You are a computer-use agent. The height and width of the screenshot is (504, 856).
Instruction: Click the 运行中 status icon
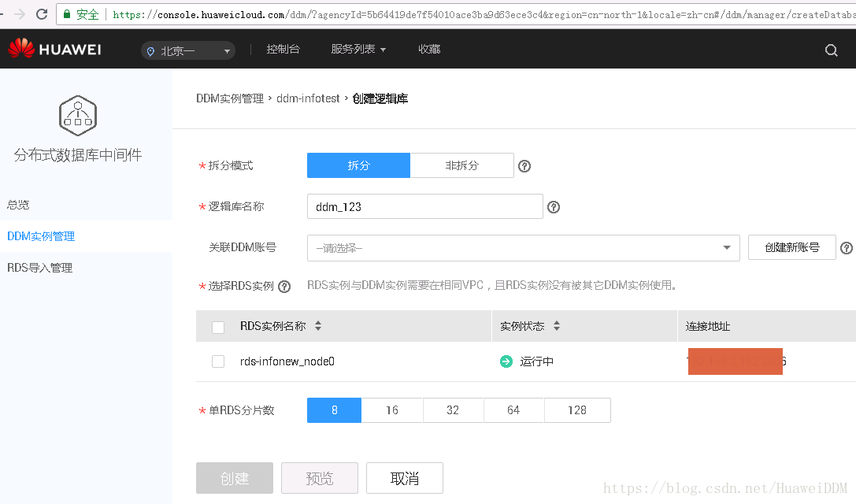coord(506,361)
